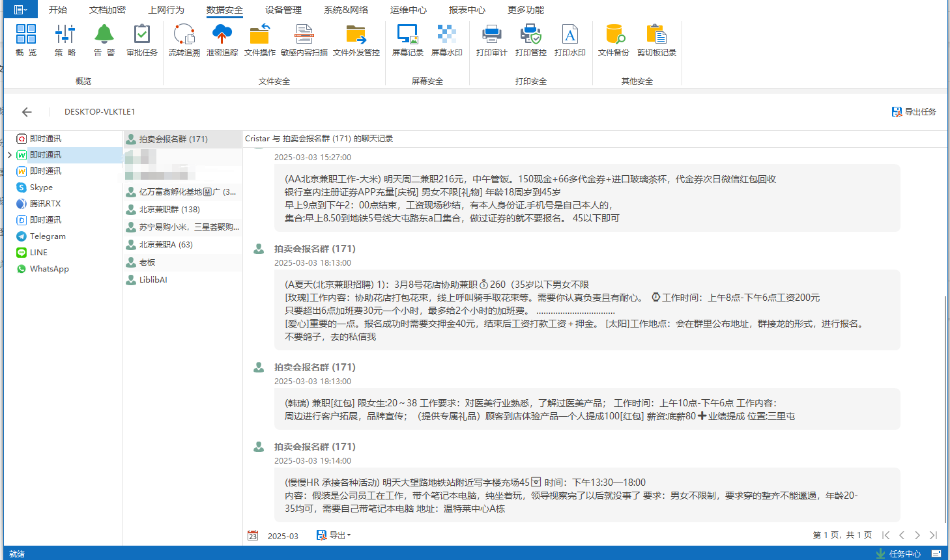
Task: Click the 流转追溯 ribbon icon
Action: pyautogui.click(x=184, y=40)
